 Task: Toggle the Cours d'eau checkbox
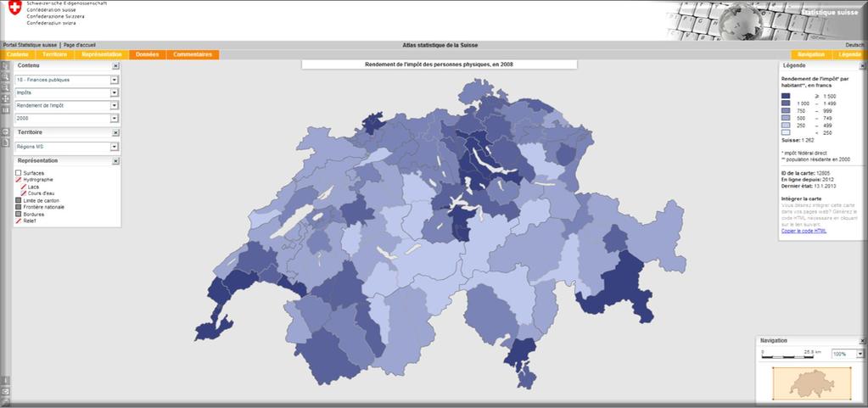pos(23,193)
